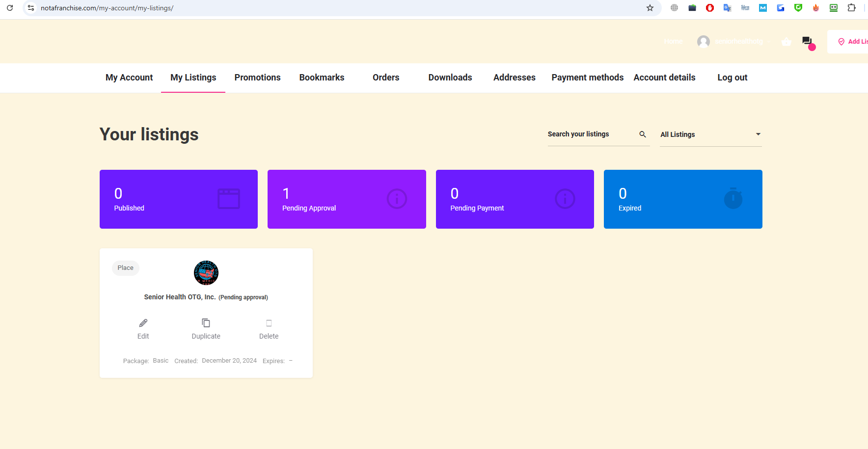
Task: Click the info icon in Pending Payment card
Action: tap(565, 199)
